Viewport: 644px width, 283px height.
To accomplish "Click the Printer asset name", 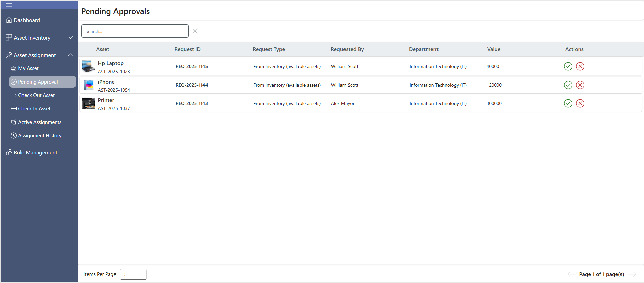I will pos(106,100).
